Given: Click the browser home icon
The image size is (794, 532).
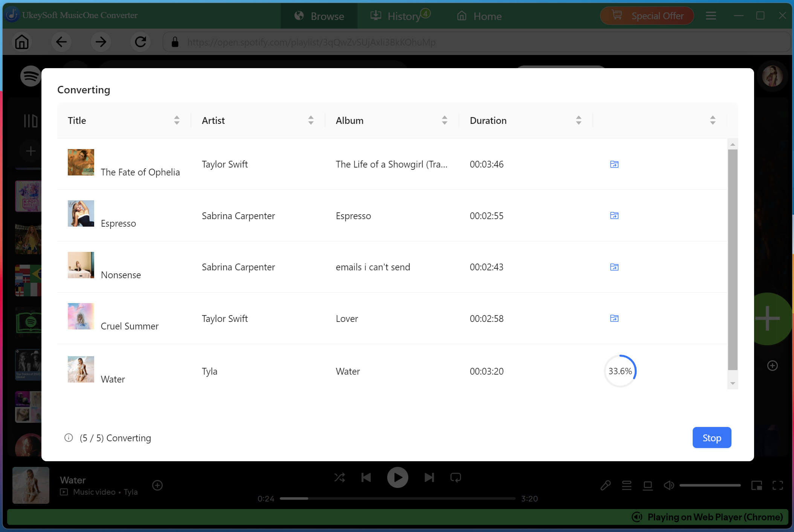Looking at the screenshot, I should (x=22, y=42).
